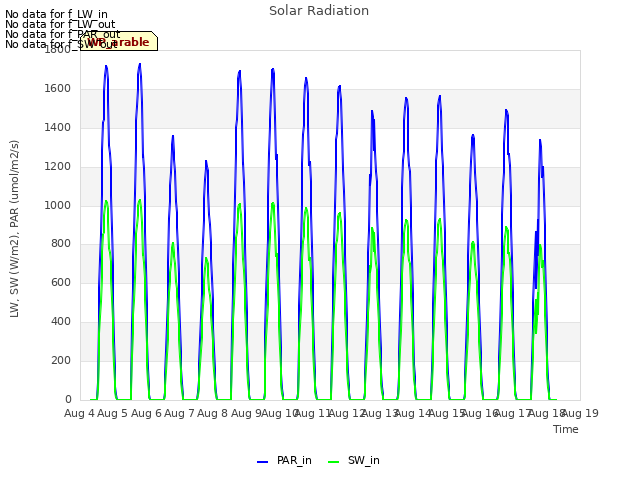Click the 'No data for f_PAR_out' message
This screenshot has width=640, height=480.
(62, 34)
